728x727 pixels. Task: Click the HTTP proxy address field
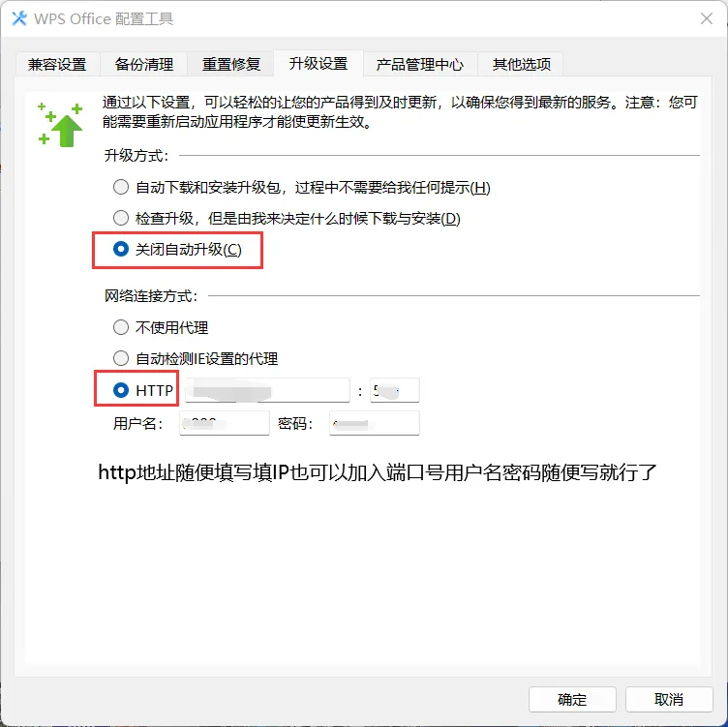(x=267, y=390)
